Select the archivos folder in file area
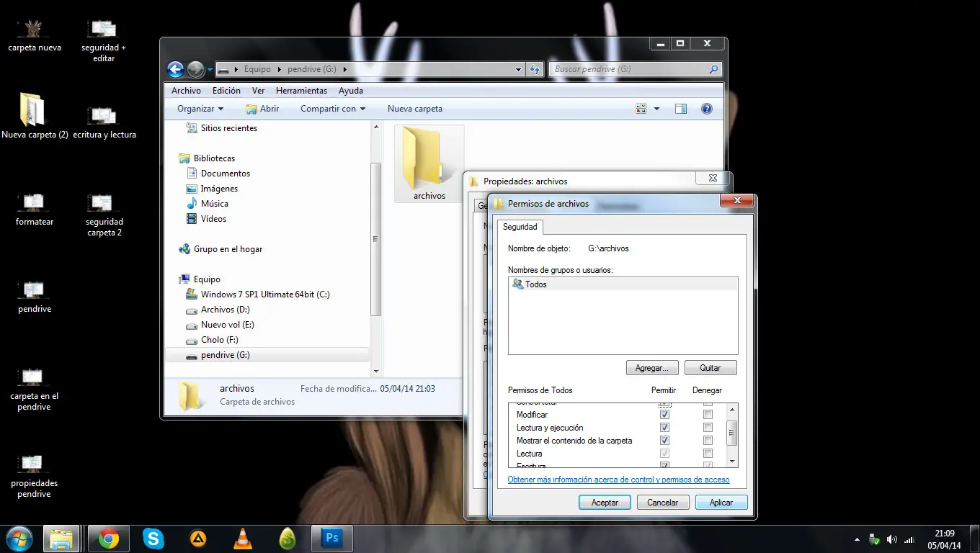Image resolution: width=980 pixels, height=553 pixels. 429,163
